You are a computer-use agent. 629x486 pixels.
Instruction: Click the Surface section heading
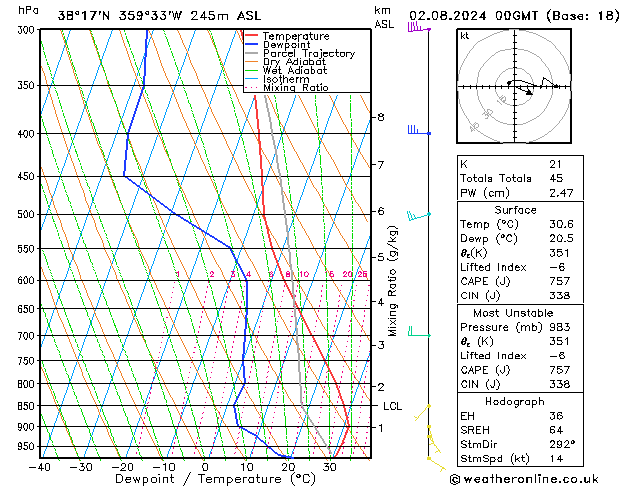pyautogui.click(x=515, y=210)
